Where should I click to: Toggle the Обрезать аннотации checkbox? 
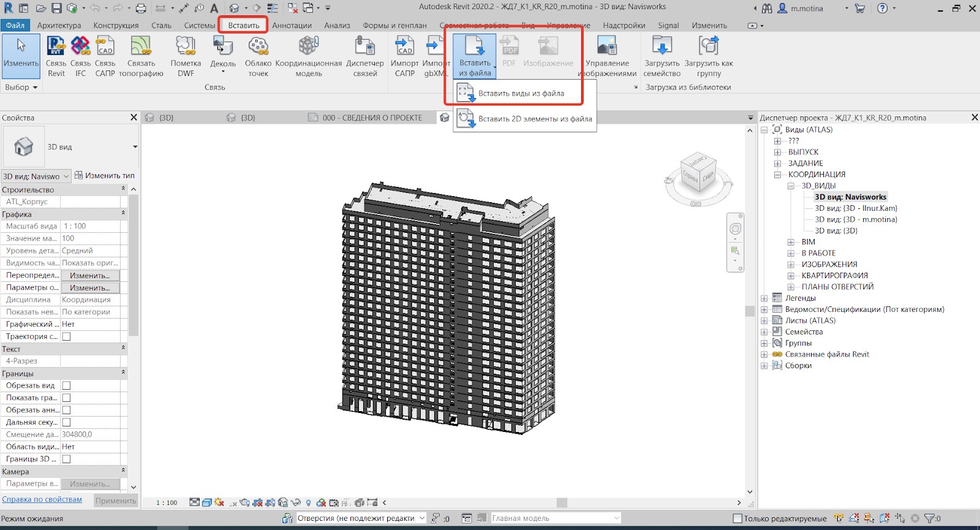pos(66,410)
